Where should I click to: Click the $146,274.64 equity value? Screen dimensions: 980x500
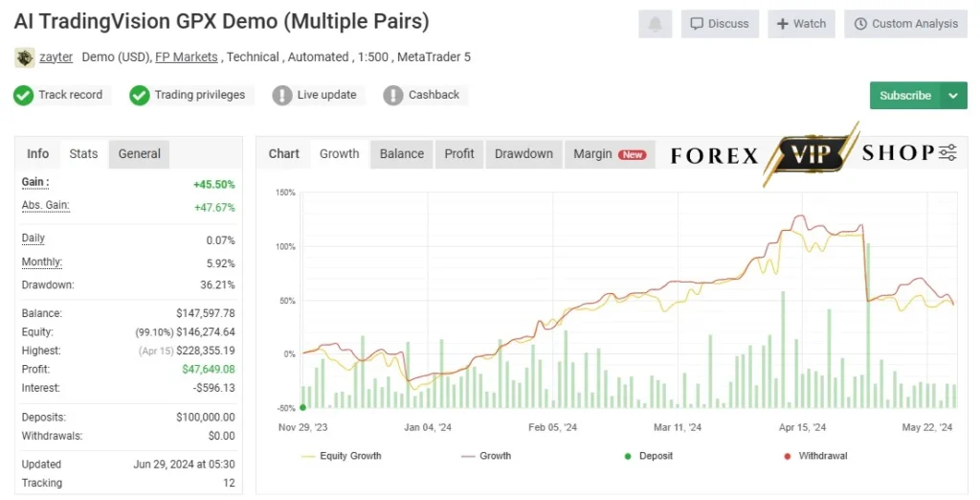pyautogui.click(x=206, y=331)
